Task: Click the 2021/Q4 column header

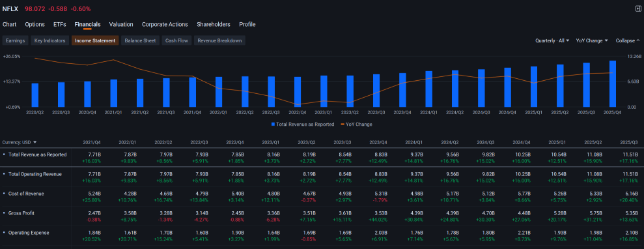Action: tap(92, 142)
